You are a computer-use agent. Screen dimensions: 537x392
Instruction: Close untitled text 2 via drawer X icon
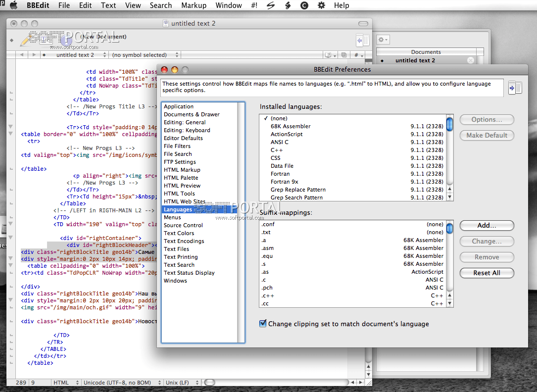pos(471,60)
